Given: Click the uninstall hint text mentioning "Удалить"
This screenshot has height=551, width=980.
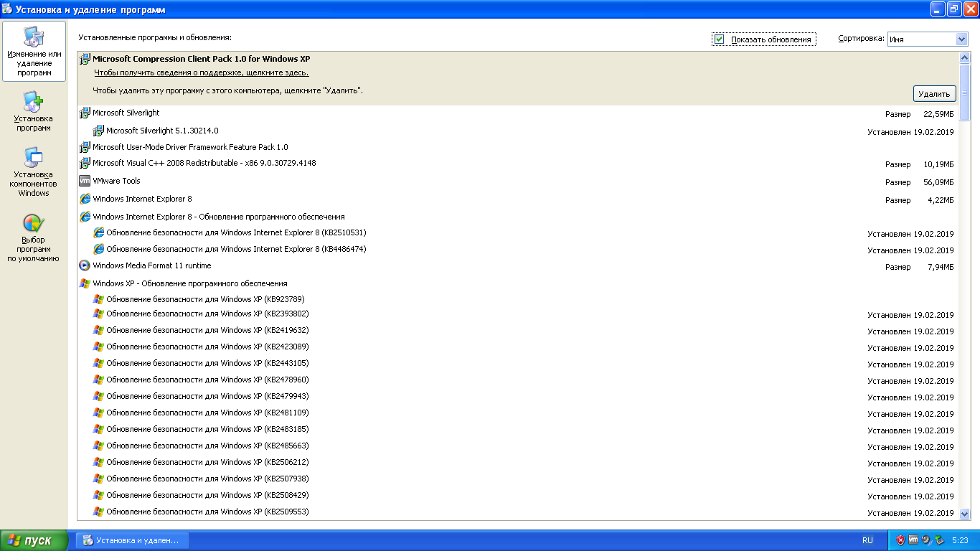Looking at the screenshot, I should point(228,90).
